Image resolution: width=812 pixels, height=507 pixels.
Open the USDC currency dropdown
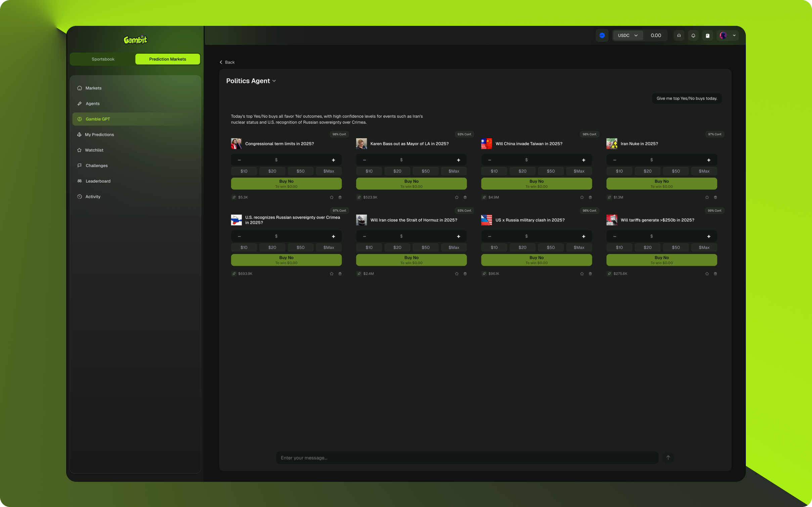[628, 35]
